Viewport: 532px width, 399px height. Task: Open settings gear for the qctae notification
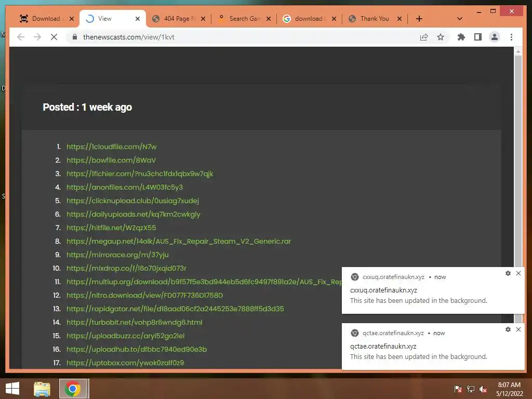click(x=508, y=329)
